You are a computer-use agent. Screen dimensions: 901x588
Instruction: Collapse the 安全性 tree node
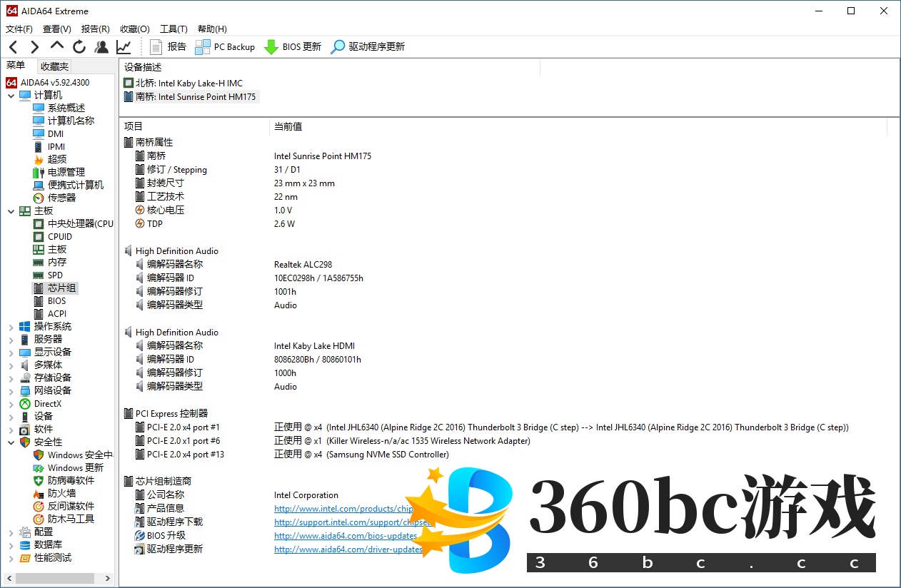point(11,442)
